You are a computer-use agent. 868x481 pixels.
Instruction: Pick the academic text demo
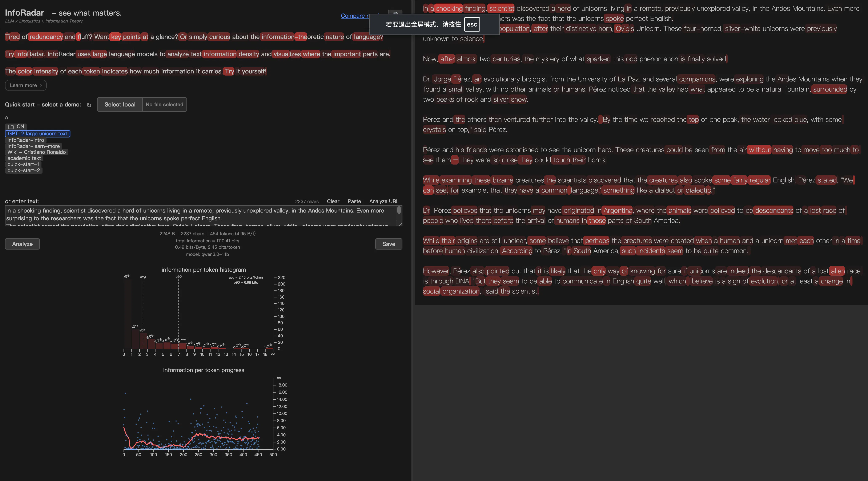tap(24, 158)
